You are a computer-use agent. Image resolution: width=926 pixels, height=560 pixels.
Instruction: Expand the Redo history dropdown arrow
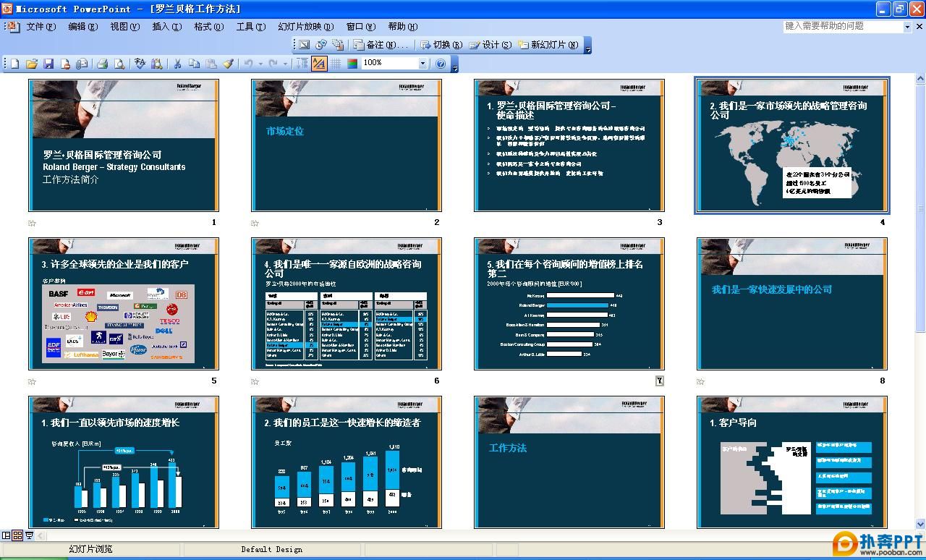coord(284,64)
